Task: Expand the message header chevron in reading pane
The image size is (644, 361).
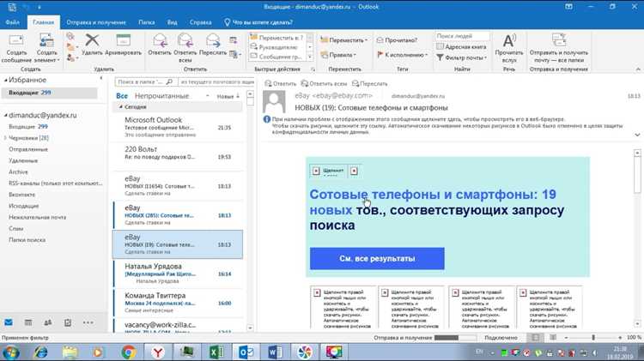Action: [x=637, y=135]
